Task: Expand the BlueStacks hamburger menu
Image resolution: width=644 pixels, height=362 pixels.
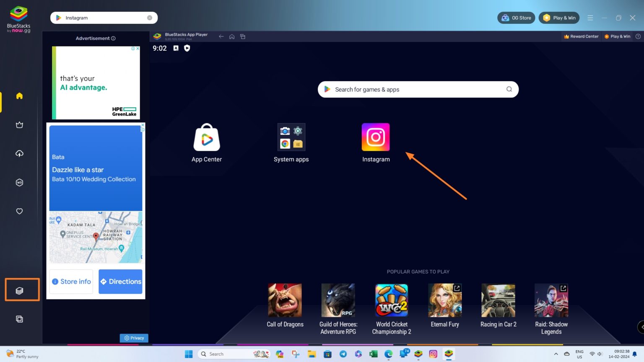Action: [x=590, y=18]
